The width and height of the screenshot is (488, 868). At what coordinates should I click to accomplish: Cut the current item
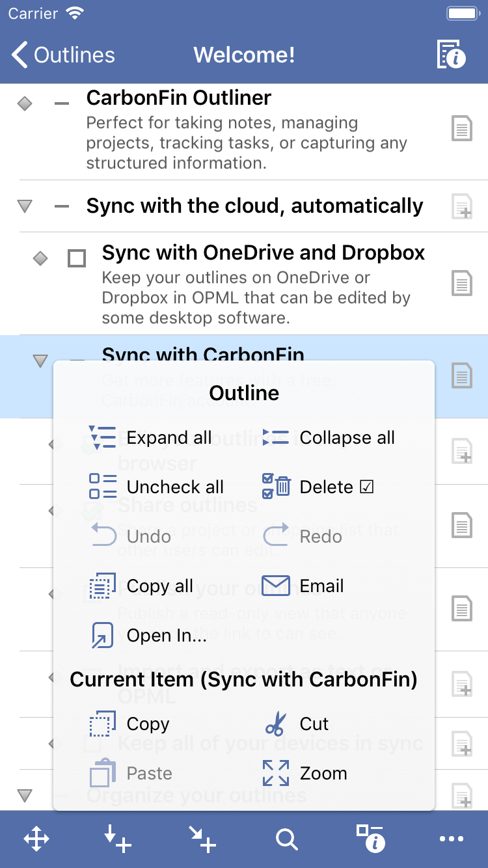click(x=295, y=724)
